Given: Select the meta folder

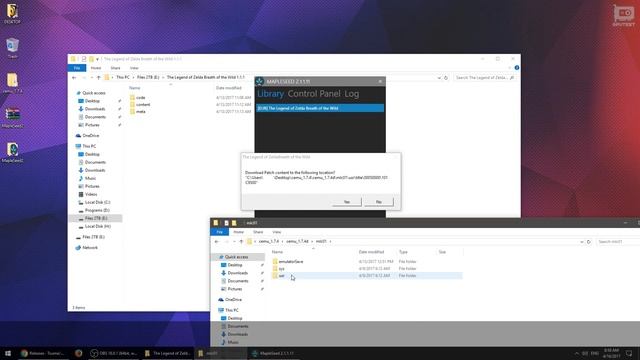Looking at the screenshot, I should click(140, 111).
